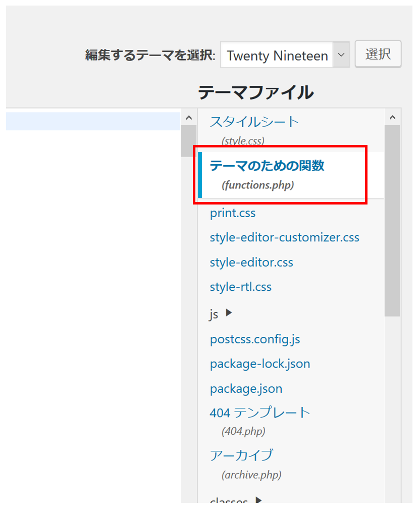This screenshot has width=420, height=510.
Task: Click the 選択 button
Action: click(378, 54)
